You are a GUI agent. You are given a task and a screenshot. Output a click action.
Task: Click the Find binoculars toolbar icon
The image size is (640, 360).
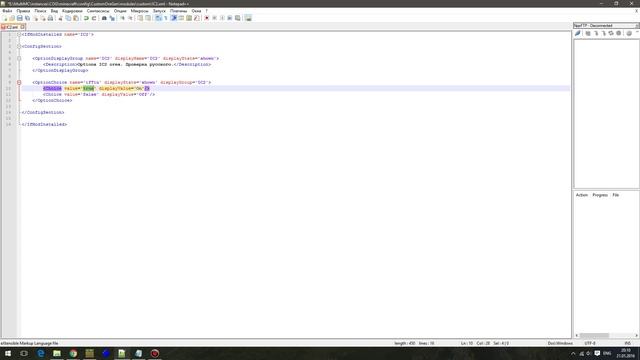coord(104,18)
